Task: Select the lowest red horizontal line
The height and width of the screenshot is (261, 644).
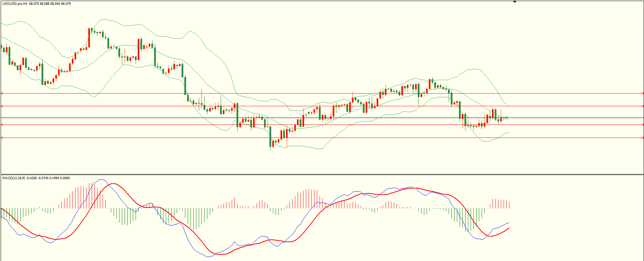Action: pos(322,138)
